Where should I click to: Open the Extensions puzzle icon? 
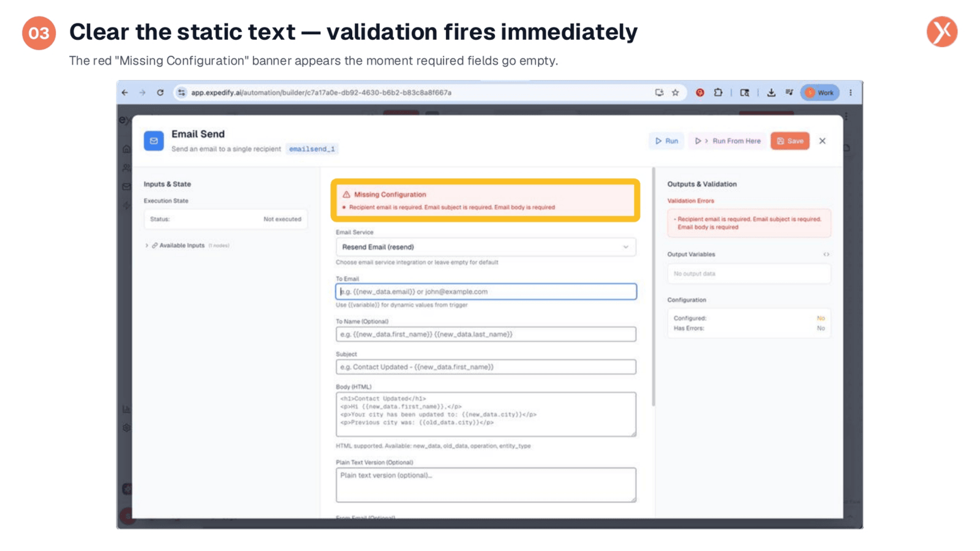[x=718, y=92]
